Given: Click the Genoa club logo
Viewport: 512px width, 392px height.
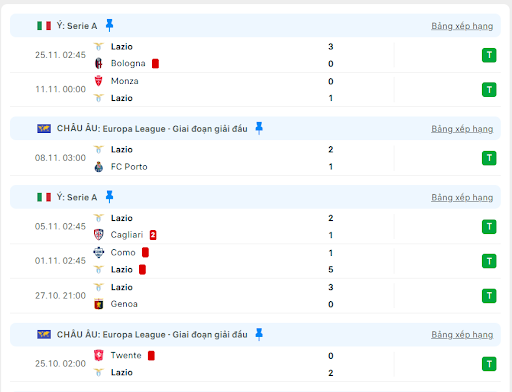Looking at the screenshot, I should pos(99,304).
